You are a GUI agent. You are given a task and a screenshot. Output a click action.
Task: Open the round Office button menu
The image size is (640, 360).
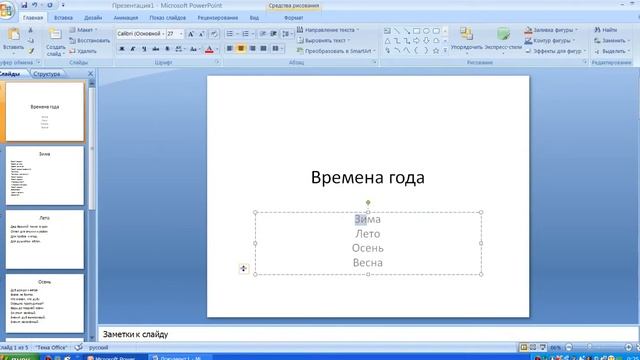6,10
